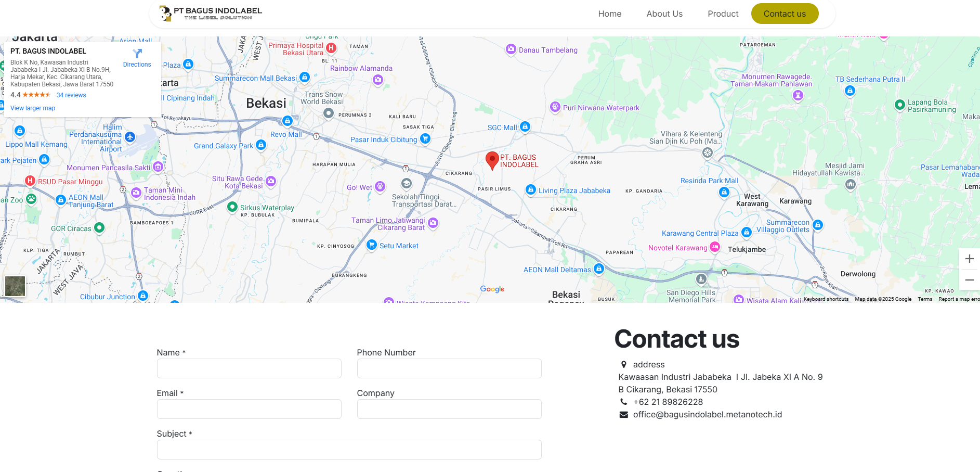
Task: Focus the Subject input field
Action: tap(349, 450)
